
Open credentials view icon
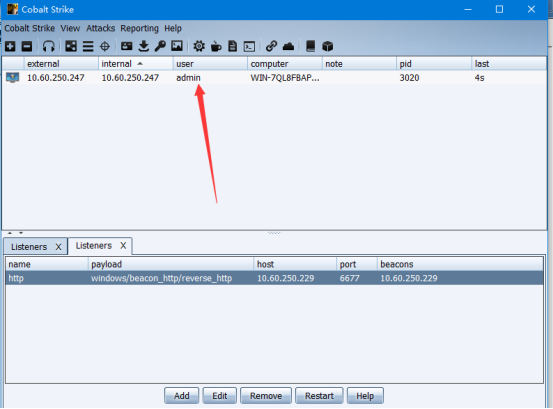click(126, 46)
